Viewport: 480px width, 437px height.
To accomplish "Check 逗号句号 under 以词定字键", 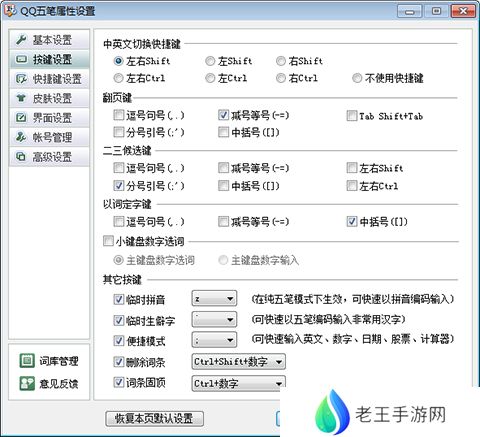I will [119, 221].
